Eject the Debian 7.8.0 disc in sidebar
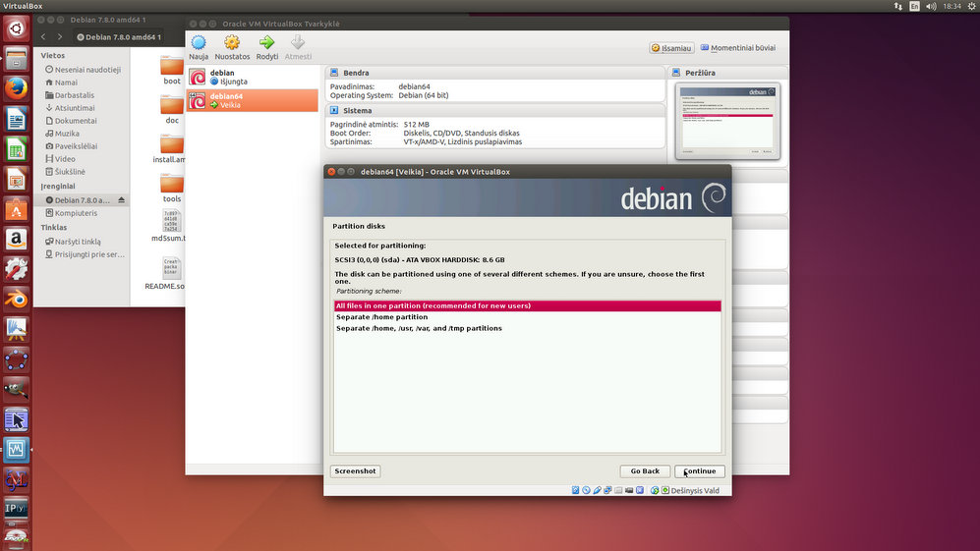The image size is (980, 551). tap(122, 200)
